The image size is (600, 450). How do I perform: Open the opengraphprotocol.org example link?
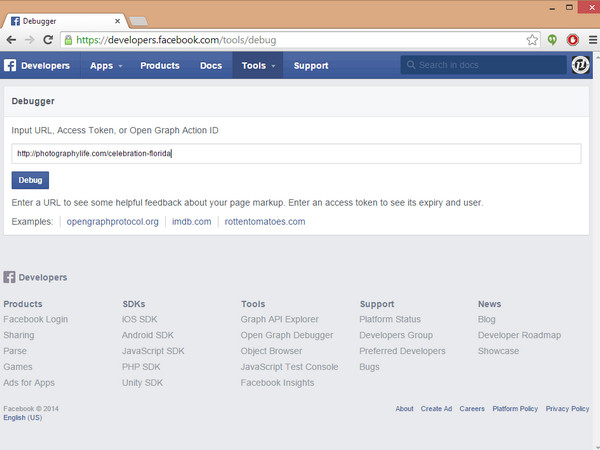pyautogui.click(x=112, y=221)
